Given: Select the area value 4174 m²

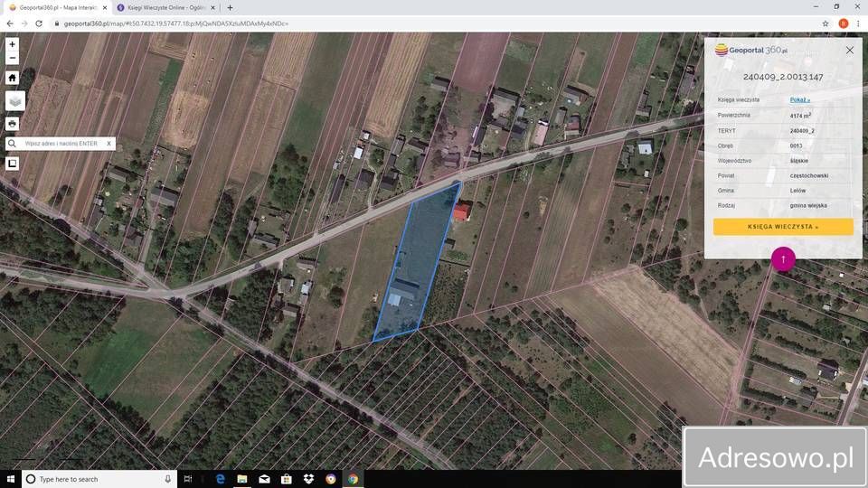Looking at the screenshot, I should (x=800, y=116).
